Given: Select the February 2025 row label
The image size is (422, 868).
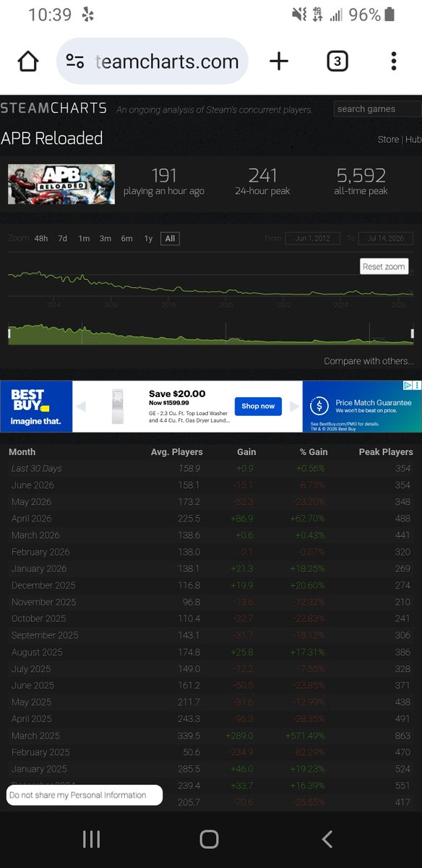Looking at the screenshot, I should click(40, 752).
